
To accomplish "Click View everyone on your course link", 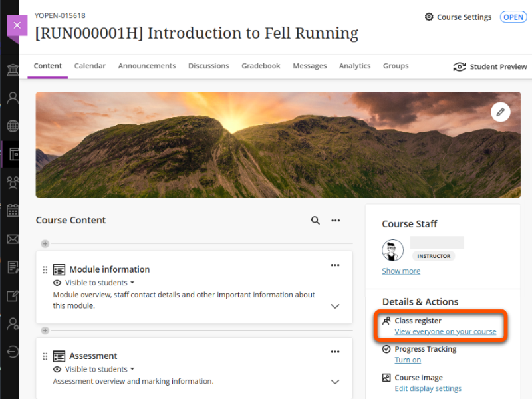I will click(445, 332).
